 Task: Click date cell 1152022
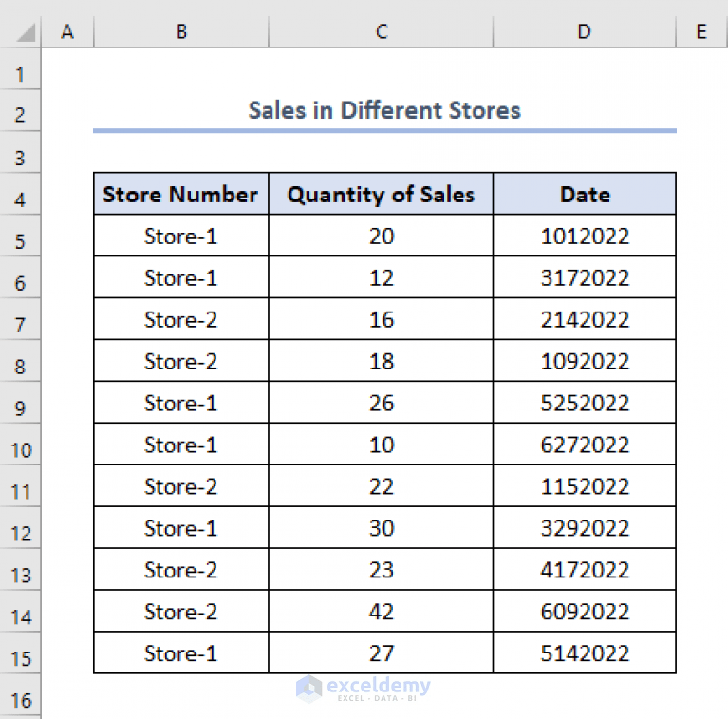tap(585, 486)
